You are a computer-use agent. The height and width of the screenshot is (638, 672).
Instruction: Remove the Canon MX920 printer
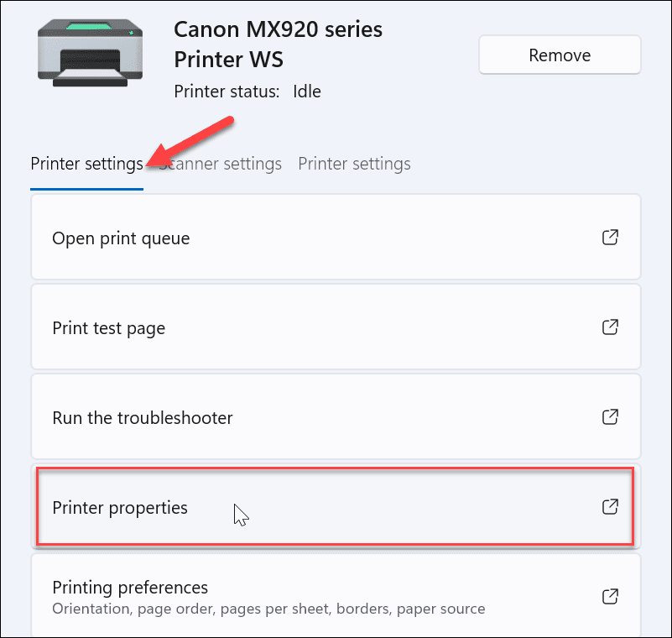560,55
